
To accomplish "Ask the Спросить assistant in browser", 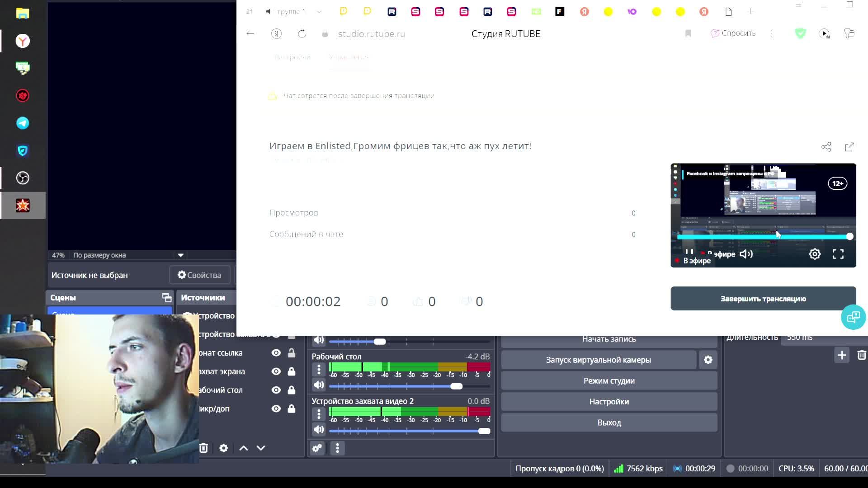I will coord(733,33).
